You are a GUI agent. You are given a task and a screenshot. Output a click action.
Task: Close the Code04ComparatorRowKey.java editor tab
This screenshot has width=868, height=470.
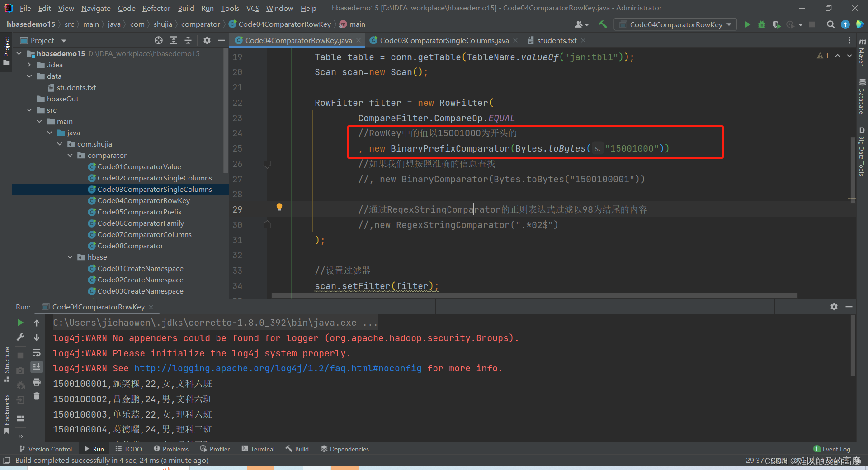pyautogui.click(x=359, y=40)
